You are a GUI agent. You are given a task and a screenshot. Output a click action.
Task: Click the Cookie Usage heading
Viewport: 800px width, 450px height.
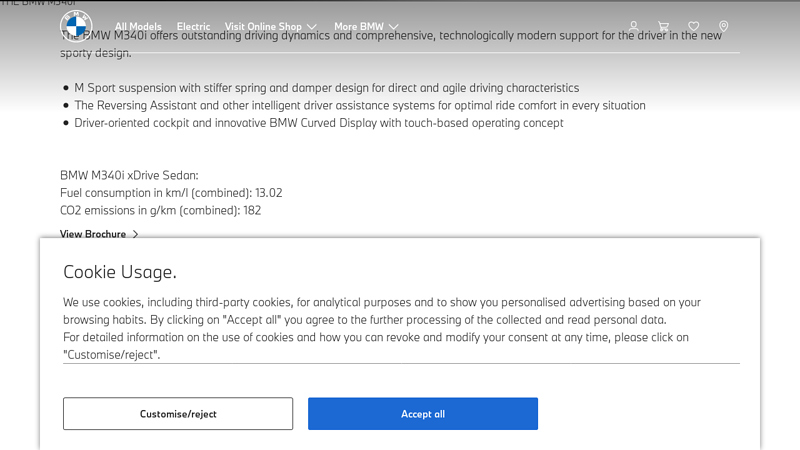pyautogui.click(x=120, y=271)
